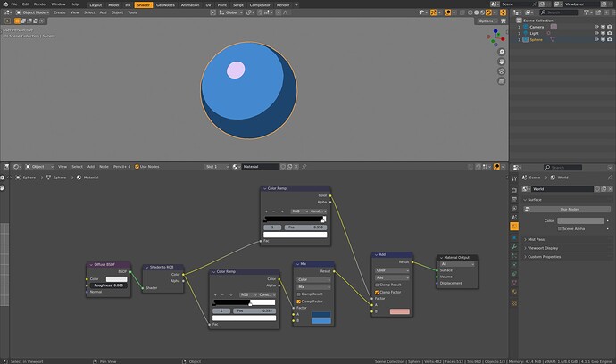Viewport: 616px width, 364px height.
Task: Open Object Mode dropdown
Action: click(33, 12)
